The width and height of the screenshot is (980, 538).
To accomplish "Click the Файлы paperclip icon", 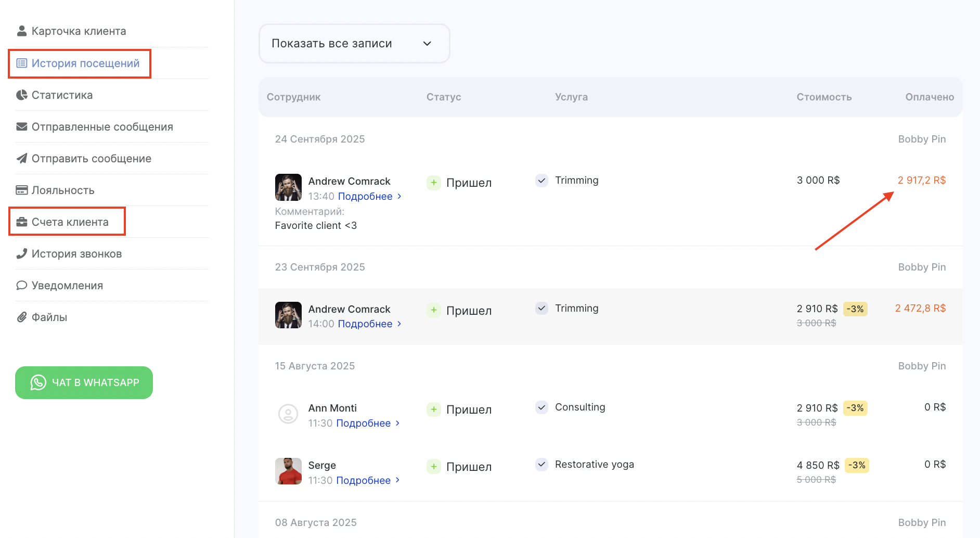I will 21,317.
